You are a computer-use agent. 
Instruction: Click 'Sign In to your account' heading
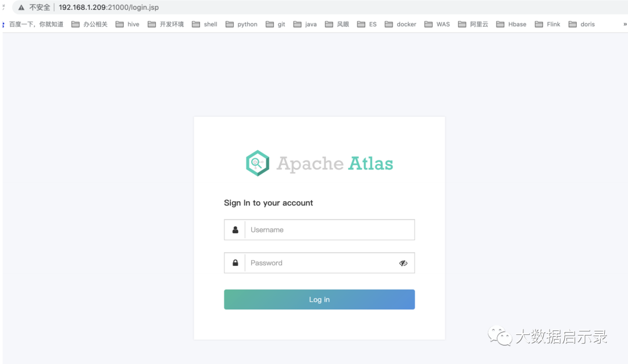268,202
